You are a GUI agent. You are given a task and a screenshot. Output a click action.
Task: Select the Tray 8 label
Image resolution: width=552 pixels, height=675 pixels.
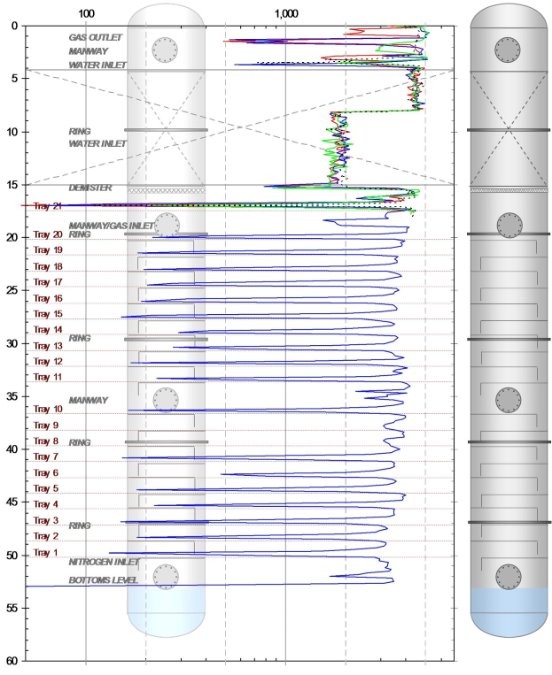click(x=46, y=441)
